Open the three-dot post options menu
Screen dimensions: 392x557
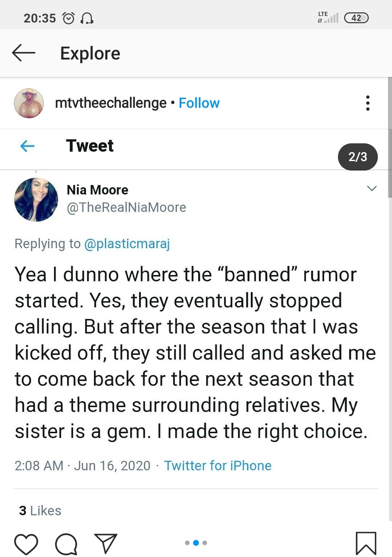point(368,103)
